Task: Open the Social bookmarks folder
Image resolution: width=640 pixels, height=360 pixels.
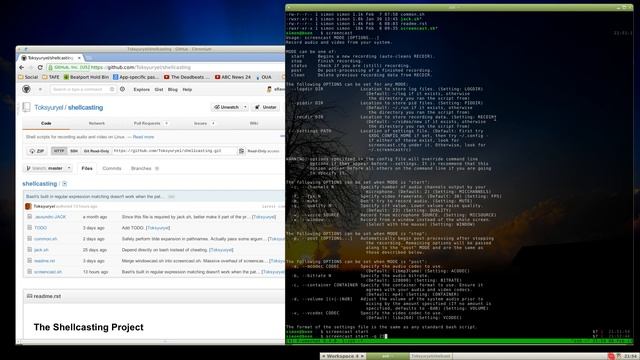Action: (x=28, y=77)
